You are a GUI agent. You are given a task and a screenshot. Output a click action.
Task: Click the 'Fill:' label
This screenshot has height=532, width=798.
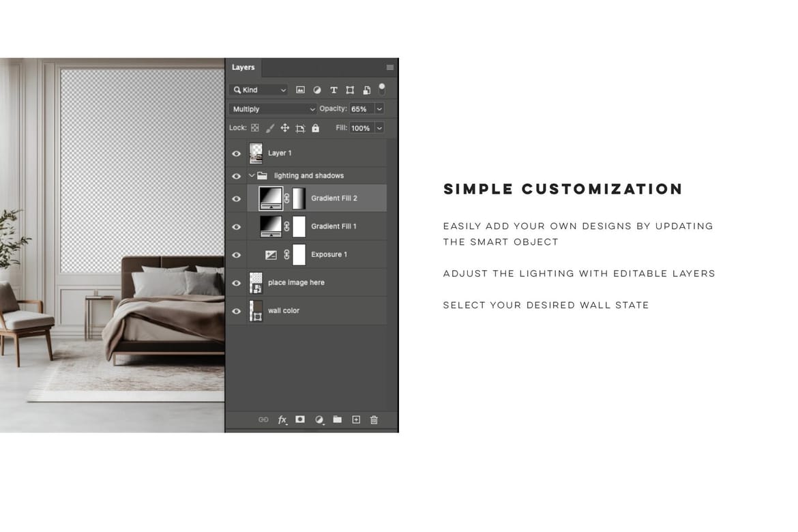pyautogui.click(x=342, y=128)
